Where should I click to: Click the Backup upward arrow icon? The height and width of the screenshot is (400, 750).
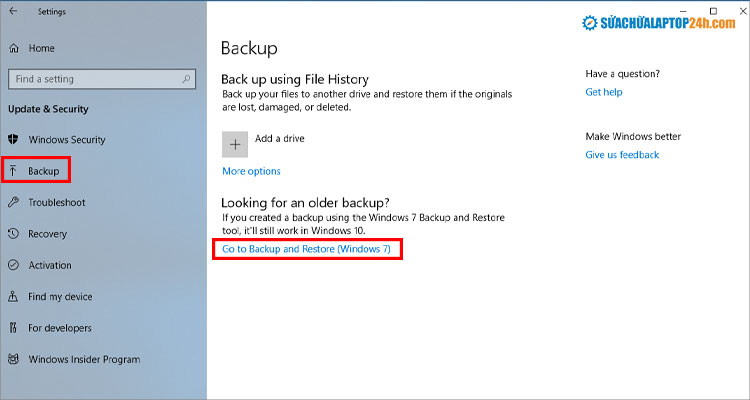click(13, 171)
